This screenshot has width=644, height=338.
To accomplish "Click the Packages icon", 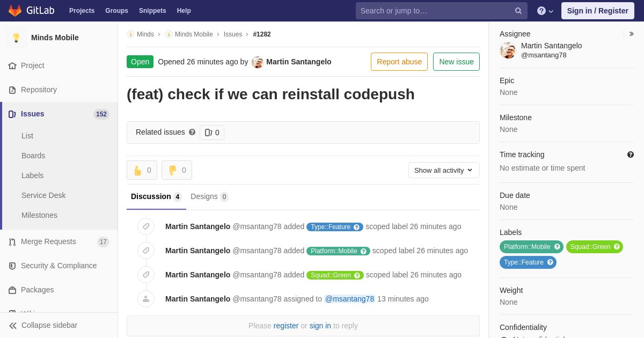I will 12,290.
